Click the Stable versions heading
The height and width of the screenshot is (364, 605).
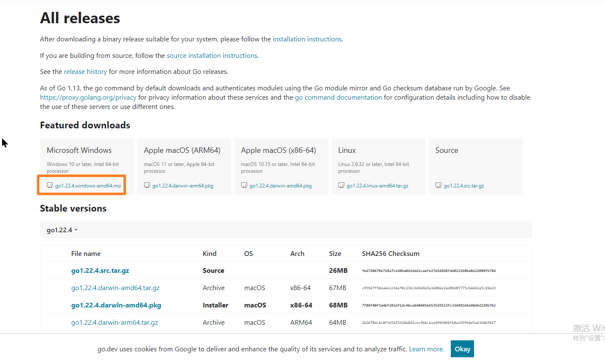pyautogui.click(x=73, y=208)
